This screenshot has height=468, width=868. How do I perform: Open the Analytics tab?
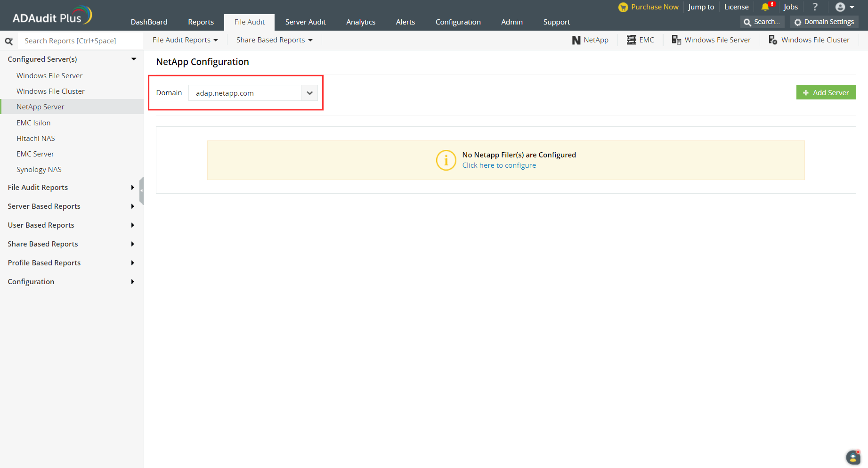coord(361,22)
